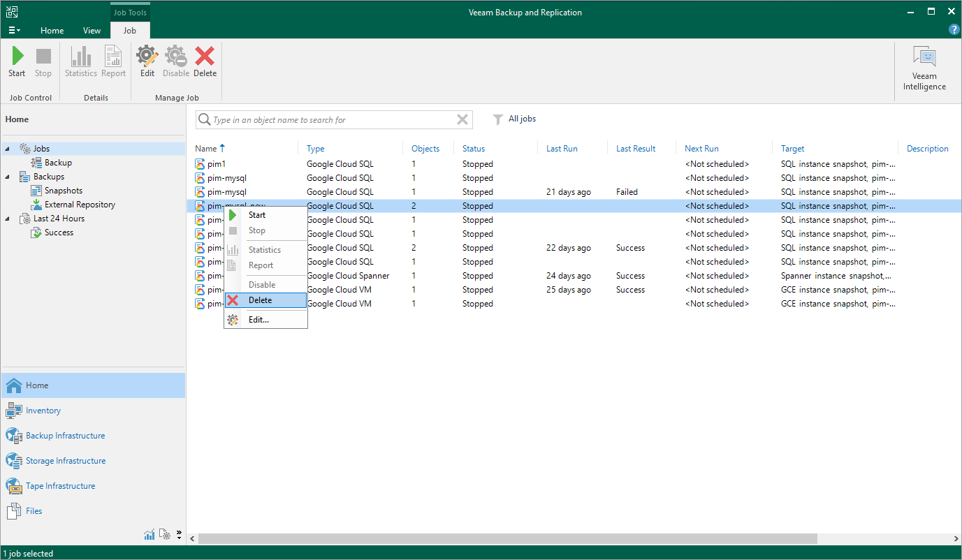Choose Edit... in the context menu
This screenshot has height=560, width=962.
(265, 320)
